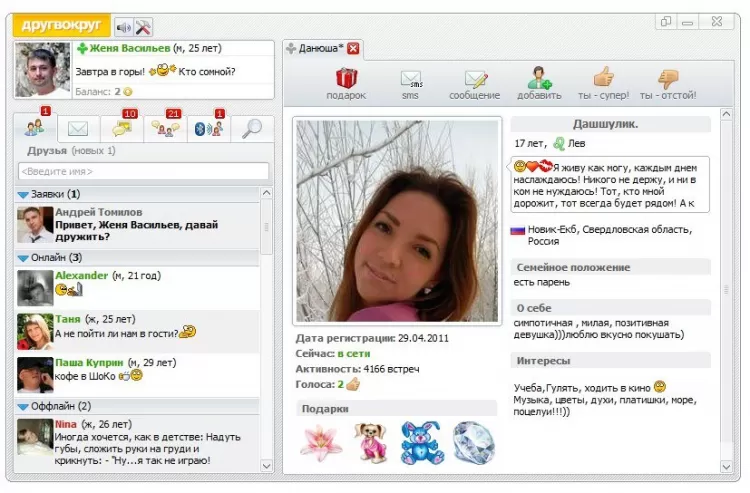Click the Интересы section header
Screen dimensions: 750x493
610,361
